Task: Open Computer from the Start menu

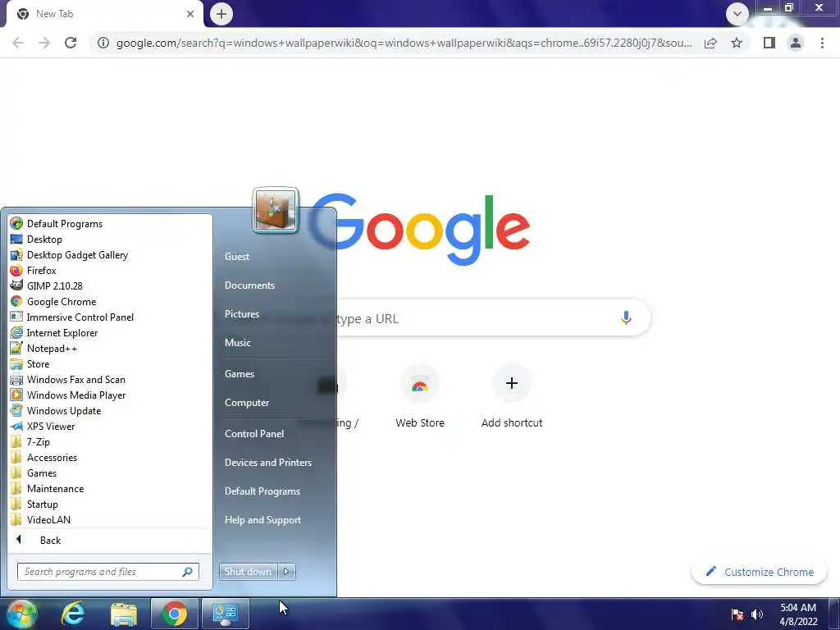Action: point(246,402)
